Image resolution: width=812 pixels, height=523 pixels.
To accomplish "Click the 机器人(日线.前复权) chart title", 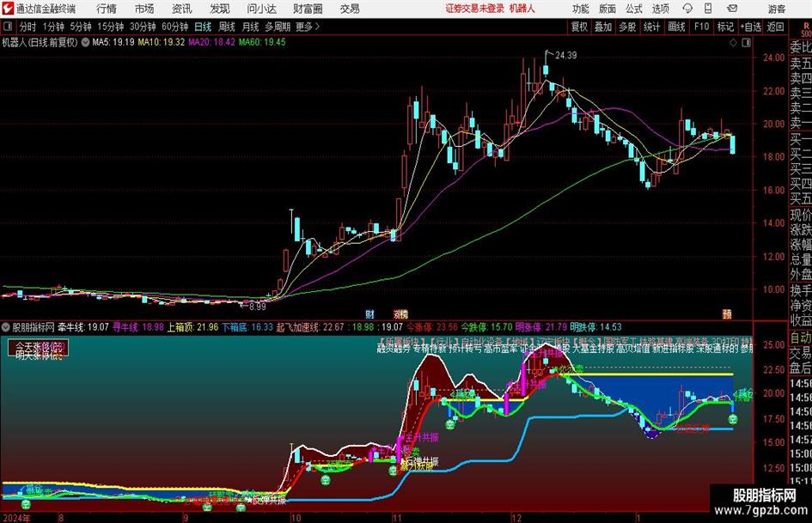I will tap(40, 42).
